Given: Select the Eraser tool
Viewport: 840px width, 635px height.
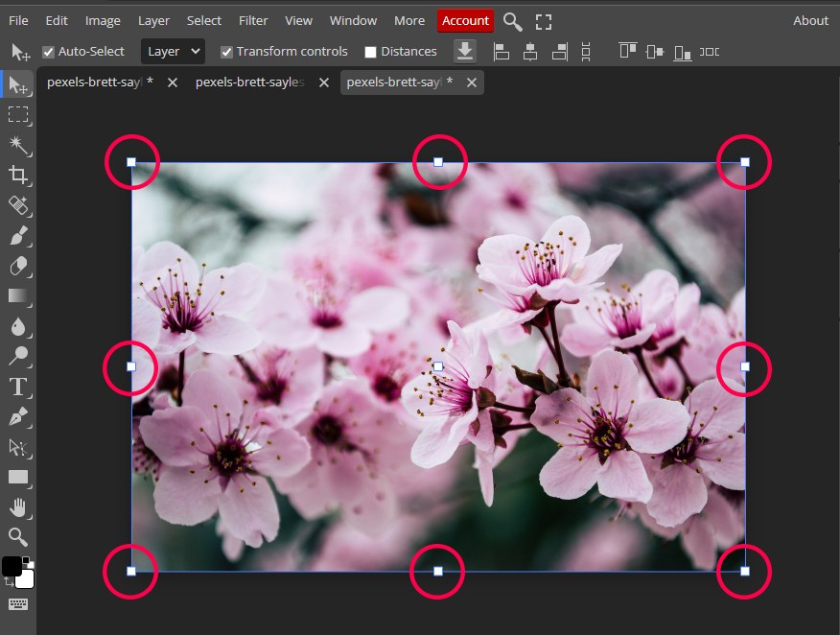Looking at the screenshot, I should click(19, 267).
